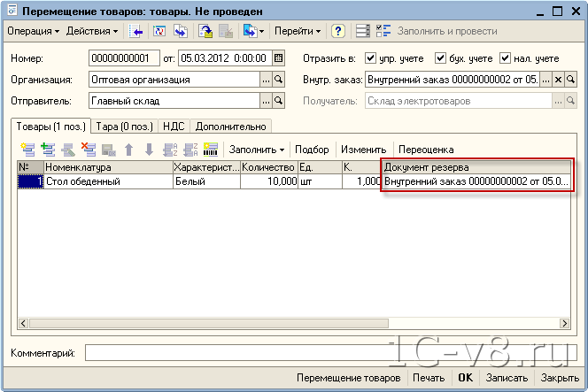
Task: Click the post document icon with yellow sheet
Action: [205, 31]
